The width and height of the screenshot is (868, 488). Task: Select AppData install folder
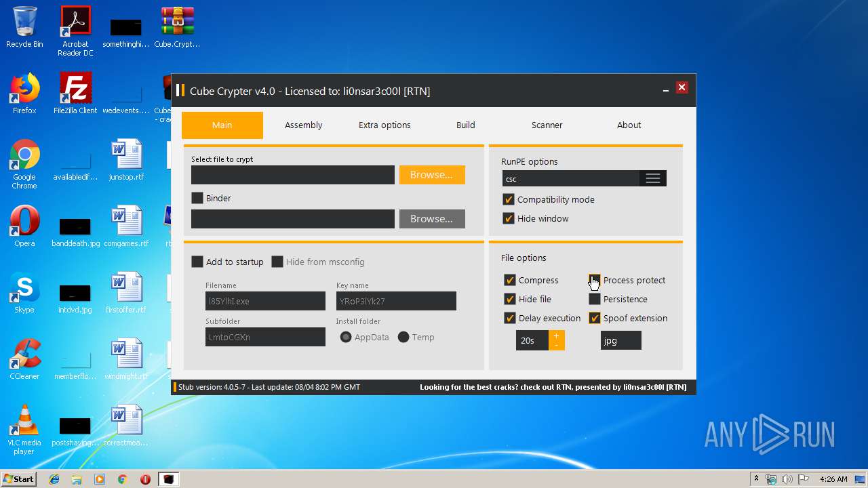click(x=346, y=337)
